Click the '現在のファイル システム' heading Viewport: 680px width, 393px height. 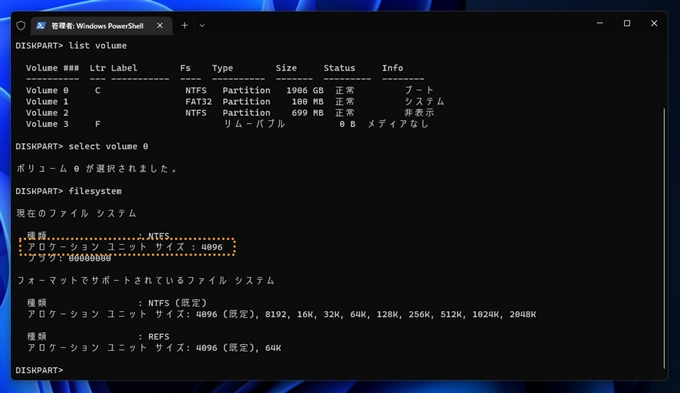coord(76,213)
